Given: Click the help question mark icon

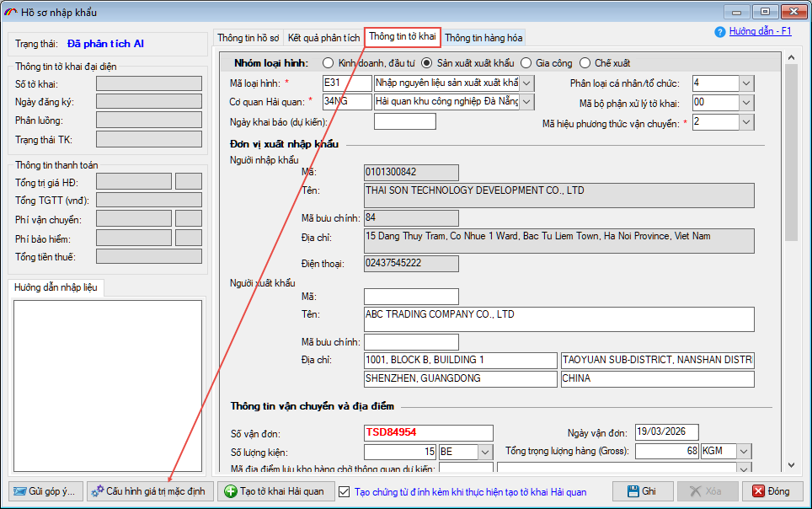Looking at the screenshot, I should point(719,32).
